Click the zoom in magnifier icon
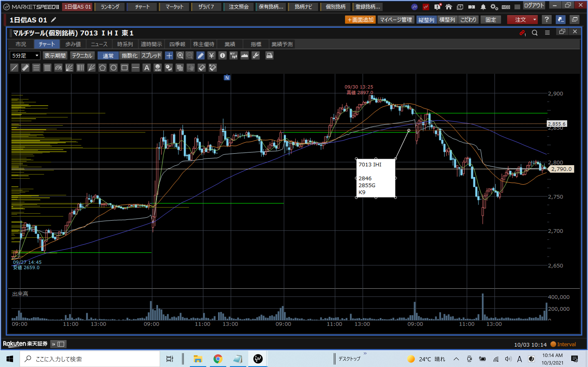This screenshot has width=588, height=367. [180, 56]
